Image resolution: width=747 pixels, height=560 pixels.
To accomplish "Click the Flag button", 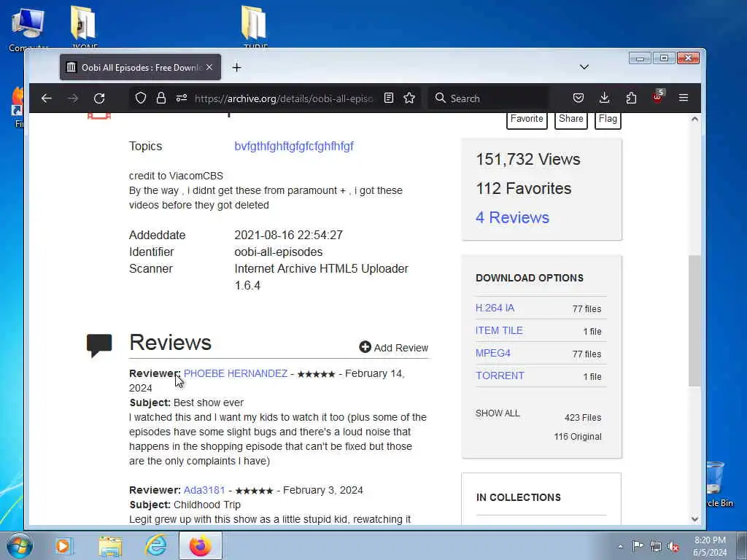I will (x=608, y=119).
